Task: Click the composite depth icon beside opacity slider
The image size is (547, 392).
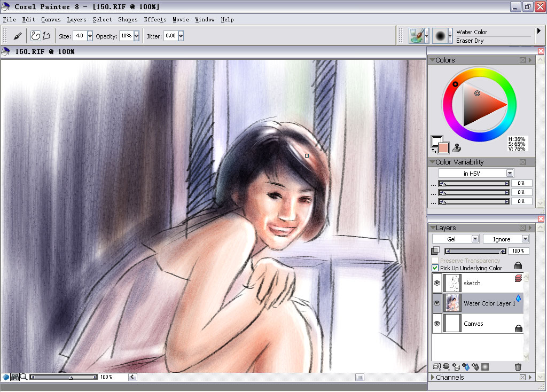Action: 435,250
